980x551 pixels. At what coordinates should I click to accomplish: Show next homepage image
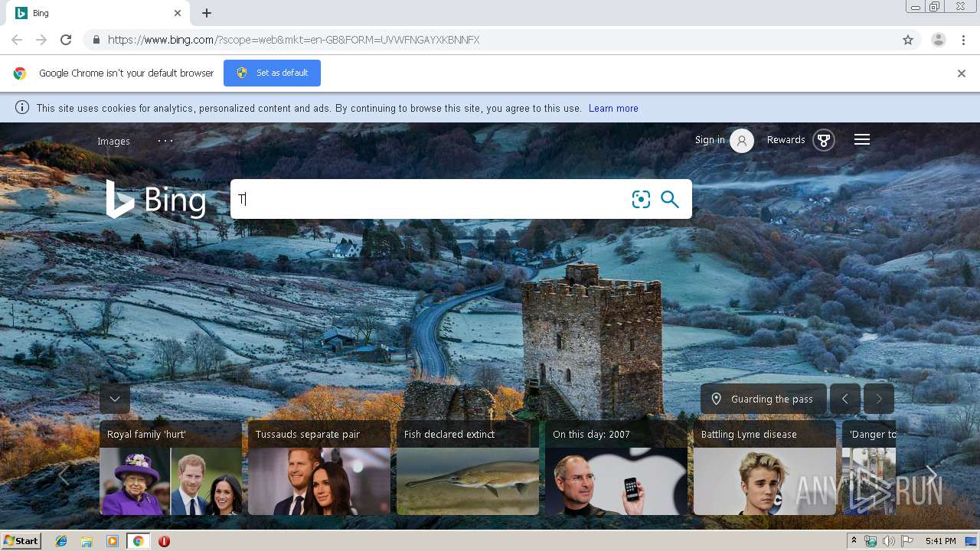click(879, 399)
